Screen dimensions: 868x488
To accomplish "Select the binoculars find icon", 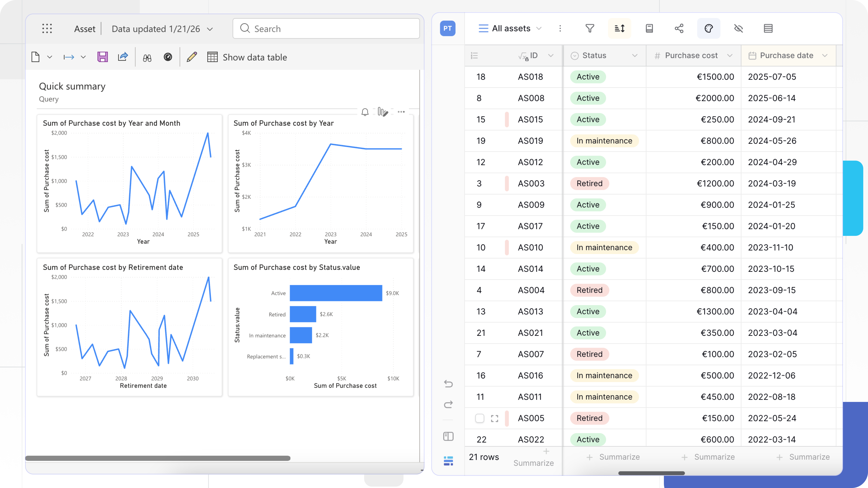I will tap(147, 57).
